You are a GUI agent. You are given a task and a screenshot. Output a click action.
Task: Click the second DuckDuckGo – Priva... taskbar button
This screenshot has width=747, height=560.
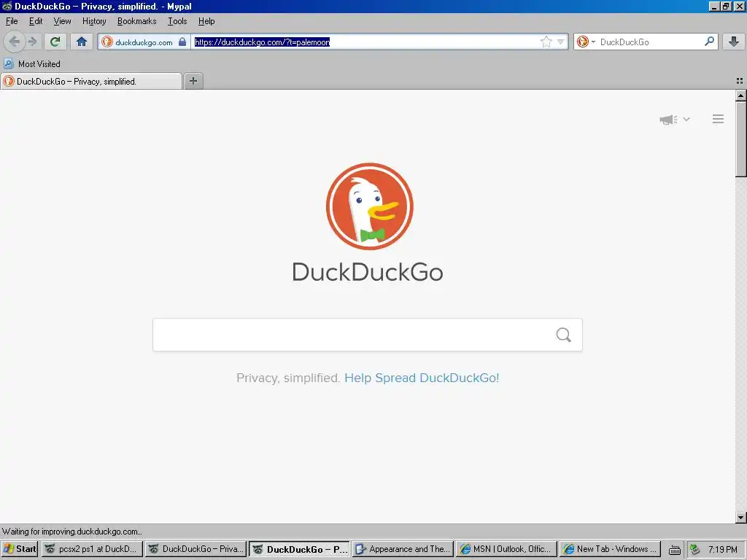[x=196, y=549]
